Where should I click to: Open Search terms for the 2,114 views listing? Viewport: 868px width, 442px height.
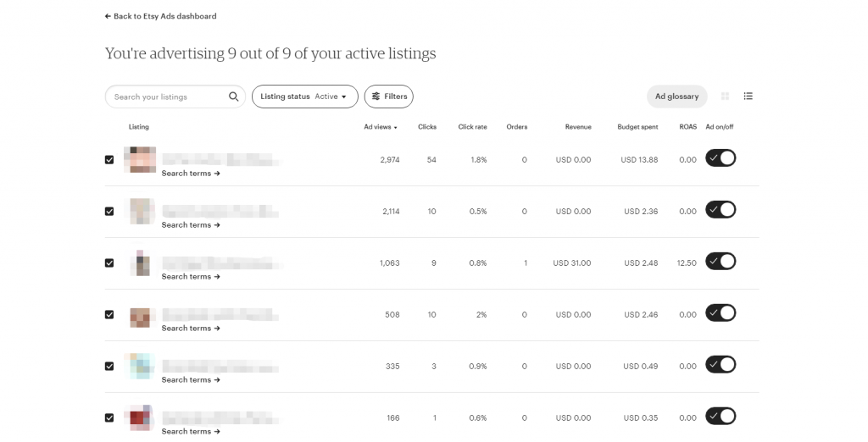pos(191,225)
